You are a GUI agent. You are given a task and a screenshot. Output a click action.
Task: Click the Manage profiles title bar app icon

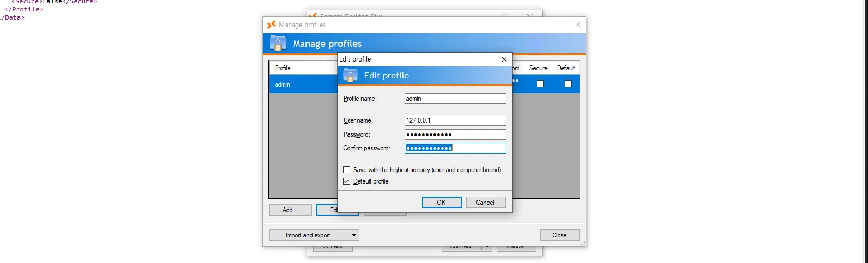pyautogui.click(x=271, y=25)
